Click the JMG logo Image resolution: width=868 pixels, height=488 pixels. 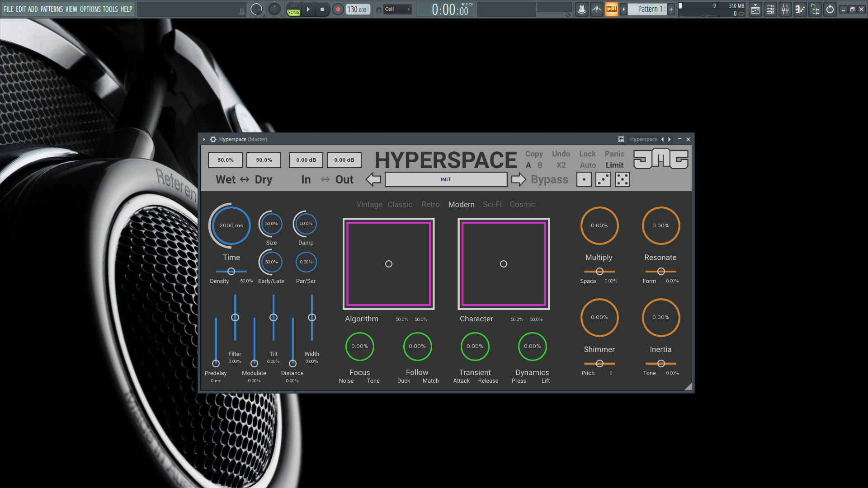tap(660, 159)
